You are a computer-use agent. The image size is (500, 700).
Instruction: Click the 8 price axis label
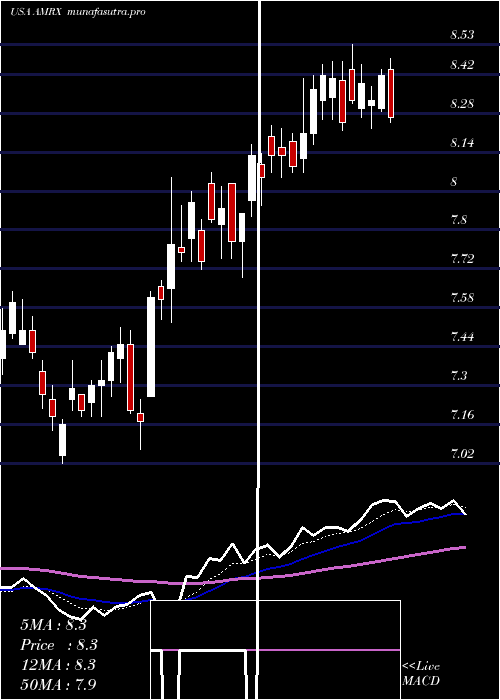click(x=454, y=182)
